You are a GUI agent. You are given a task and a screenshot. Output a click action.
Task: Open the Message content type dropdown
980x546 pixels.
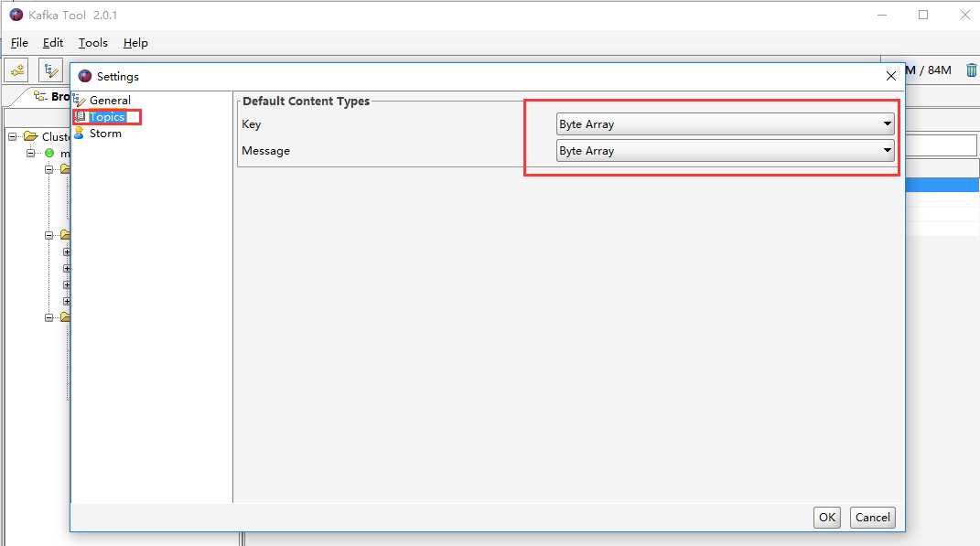[725, 151]
